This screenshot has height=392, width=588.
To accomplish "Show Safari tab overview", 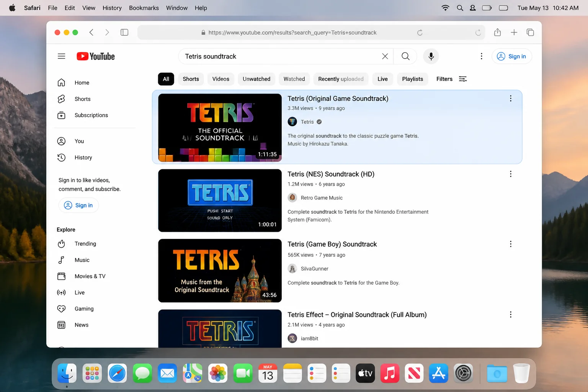I will tap(530, 33).
